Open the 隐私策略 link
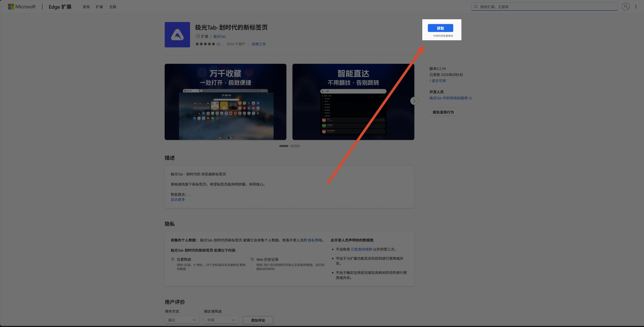 point(315,240)
